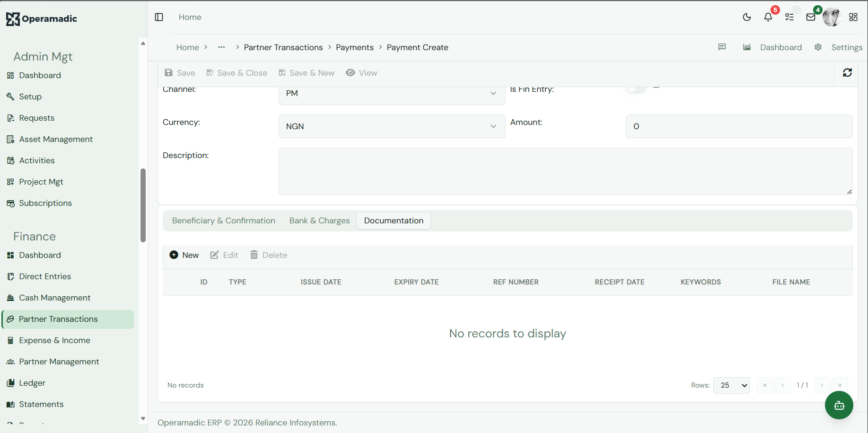Open the Settings link
This screenshot has height=433, width=868.
[847, 47]
